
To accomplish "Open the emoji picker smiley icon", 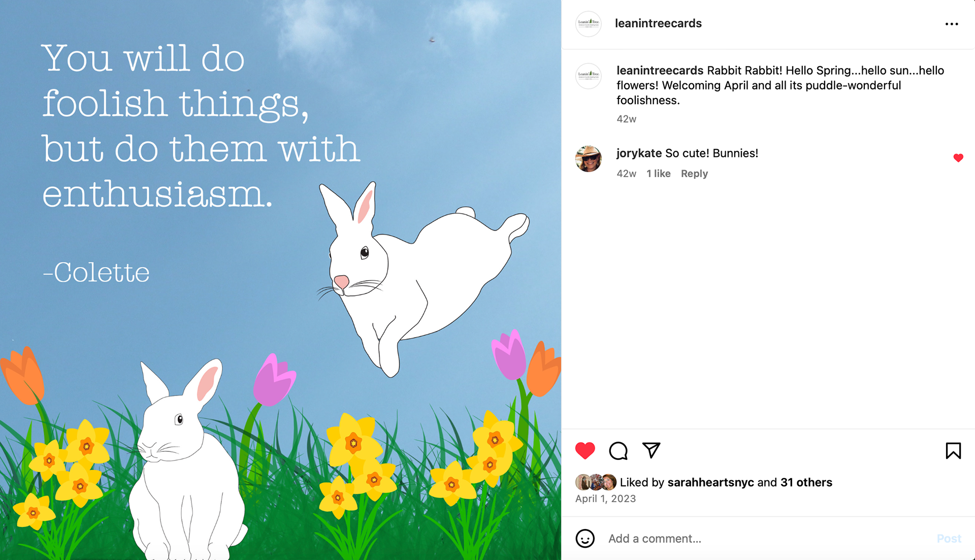I will [585, 539].
